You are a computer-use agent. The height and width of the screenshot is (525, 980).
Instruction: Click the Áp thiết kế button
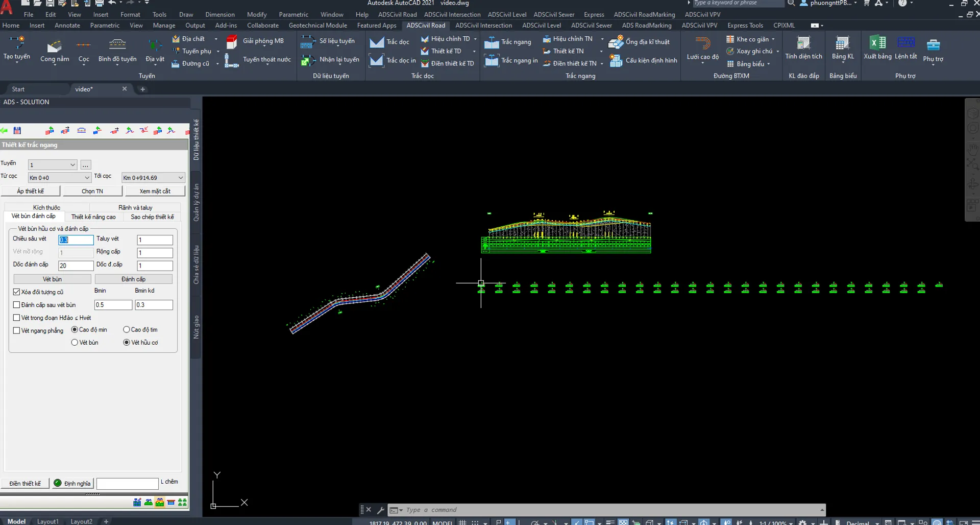[31, 191]
